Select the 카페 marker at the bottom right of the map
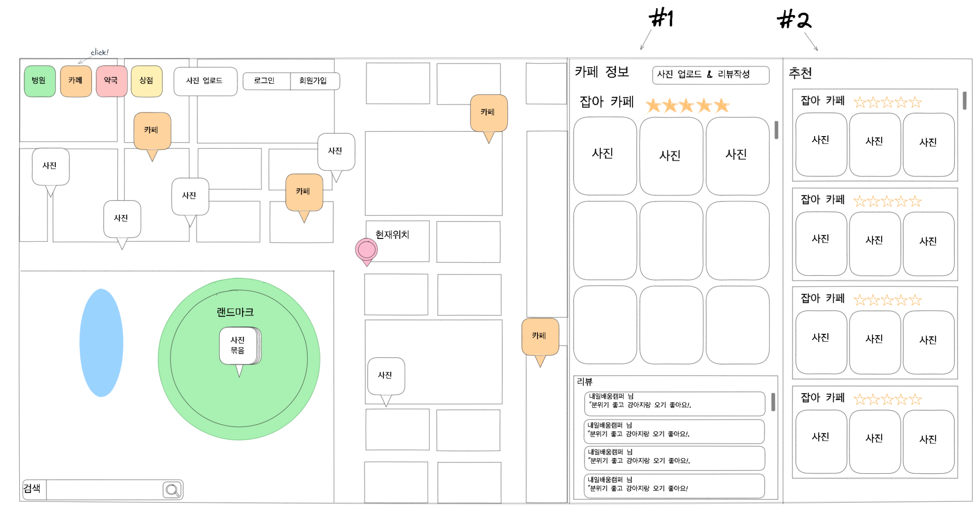Image resolution: width=980 pixels, height=512 pixels. 540,337
